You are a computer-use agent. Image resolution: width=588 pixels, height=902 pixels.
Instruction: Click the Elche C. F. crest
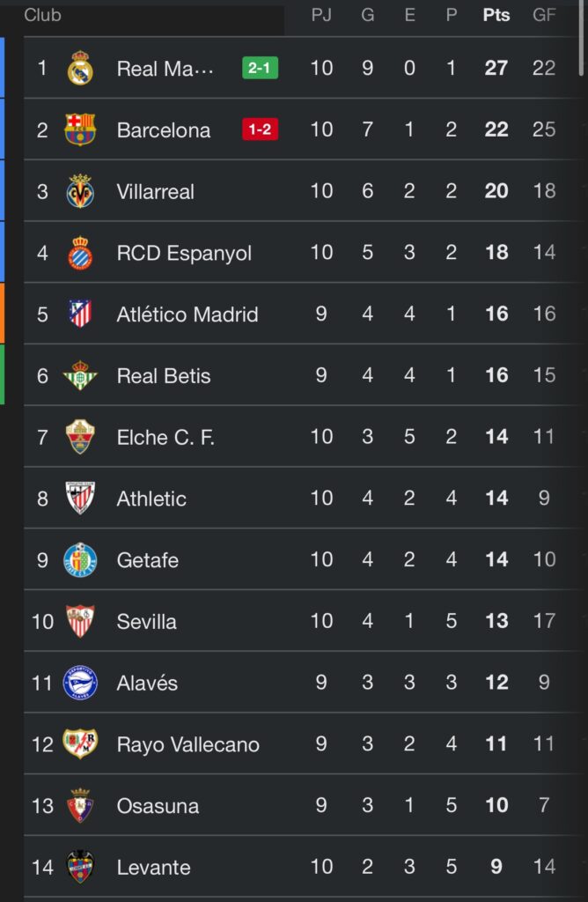point(80,437)
